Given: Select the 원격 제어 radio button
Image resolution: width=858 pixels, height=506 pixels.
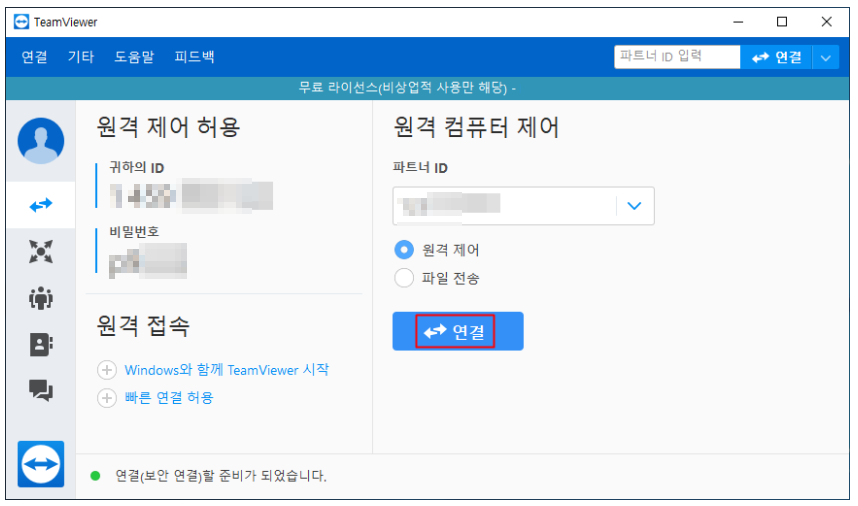Looking at the screenshot, I should click(x=404, y=250).
